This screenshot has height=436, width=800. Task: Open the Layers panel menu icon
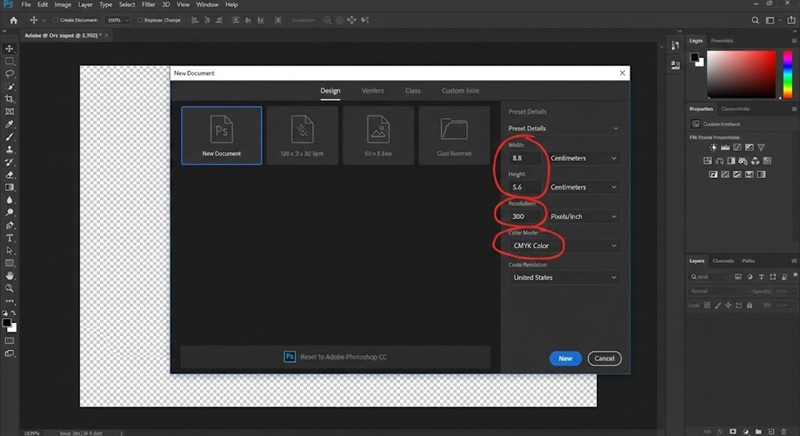coord(794,261)
